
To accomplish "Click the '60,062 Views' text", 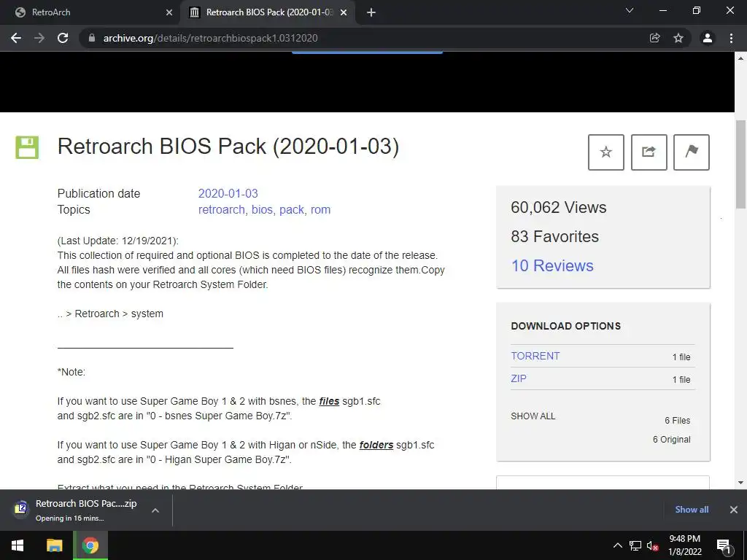I will 558,208.
